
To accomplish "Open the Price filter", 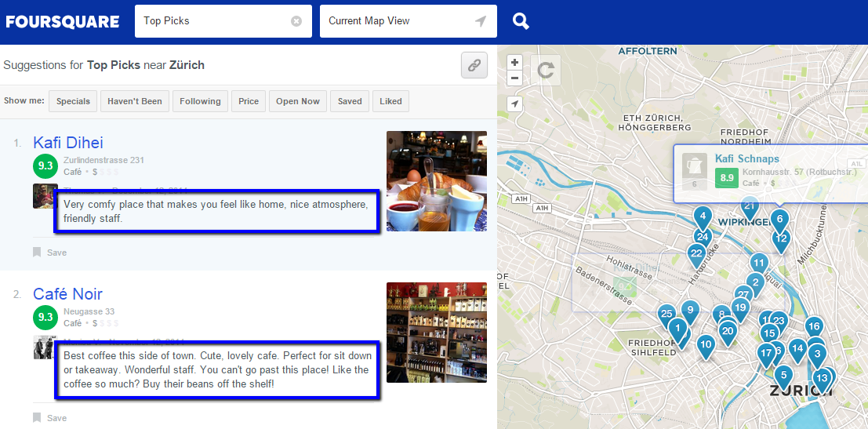I will (x=249, y=101).
